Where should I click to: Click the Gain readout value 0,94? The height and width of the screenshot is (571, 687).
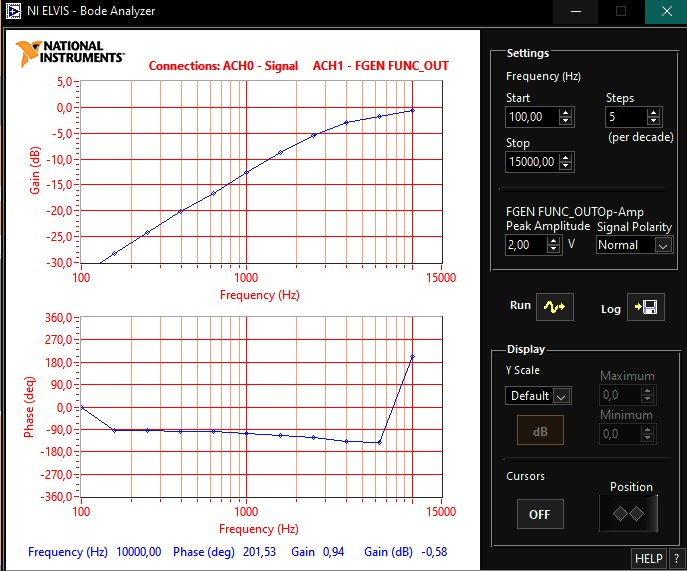[333, 552]
